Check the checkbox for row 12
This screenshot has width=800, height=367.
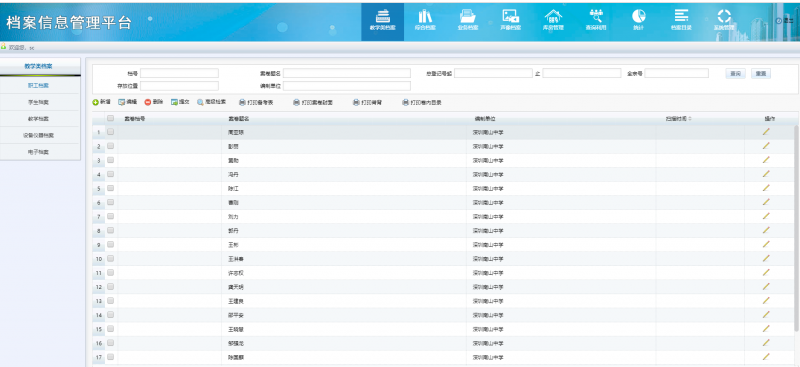(x=111, y=286)
